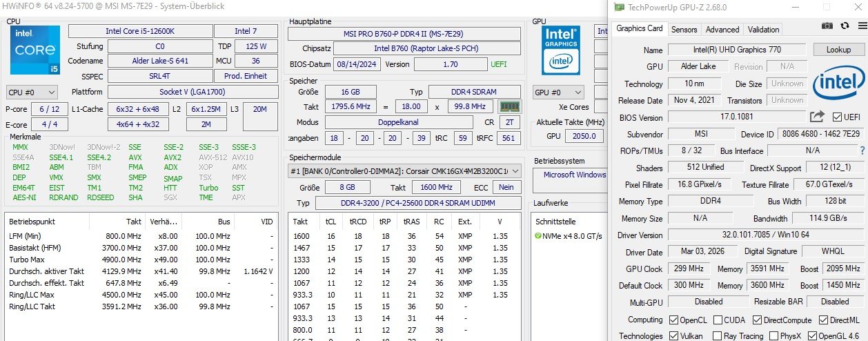Click the module type DDR4-3200 / PC4-25600
868x341 pixels.
417,203
